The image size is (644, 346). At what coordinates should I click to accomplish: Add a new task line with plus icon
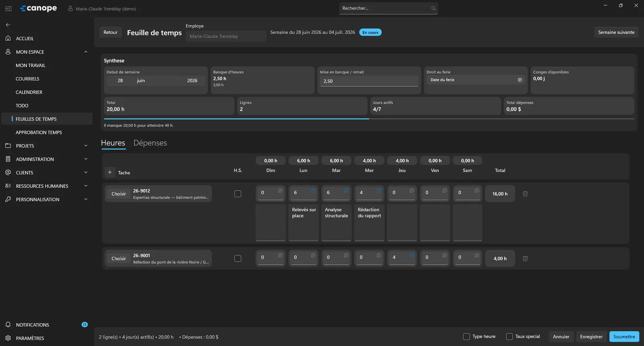pyautogui.click(x=110, y=172)
